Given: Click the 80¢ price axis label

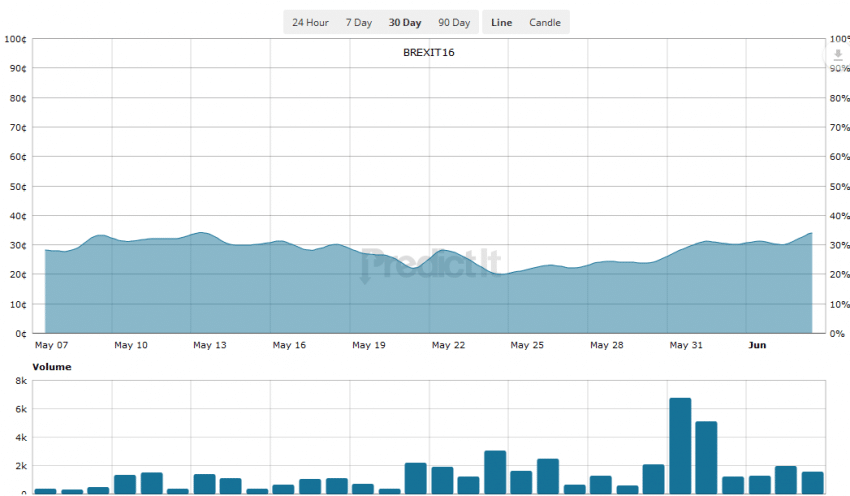Looking at the screenshot, I should [17, 98].
